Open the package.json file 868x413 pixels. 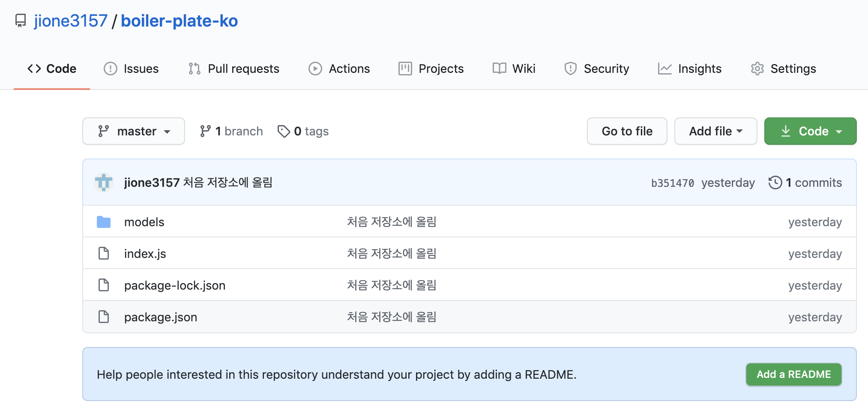click(161, 317)
